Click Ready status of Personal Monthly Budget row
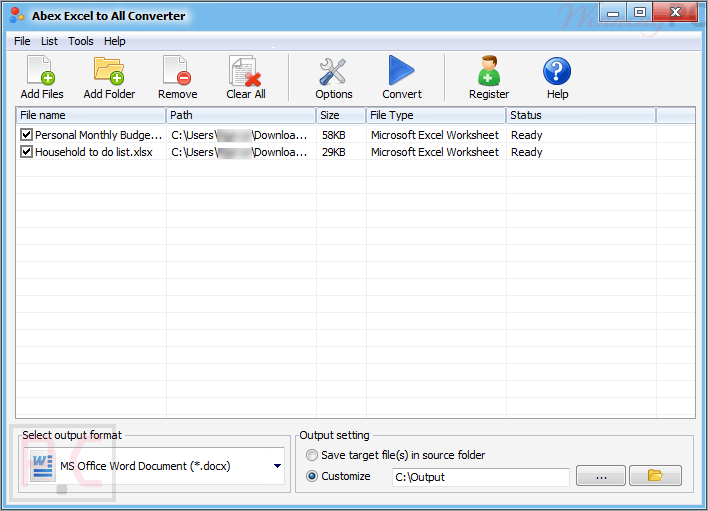This screenshot has width=708, height=511. click(x=526, y=135)
